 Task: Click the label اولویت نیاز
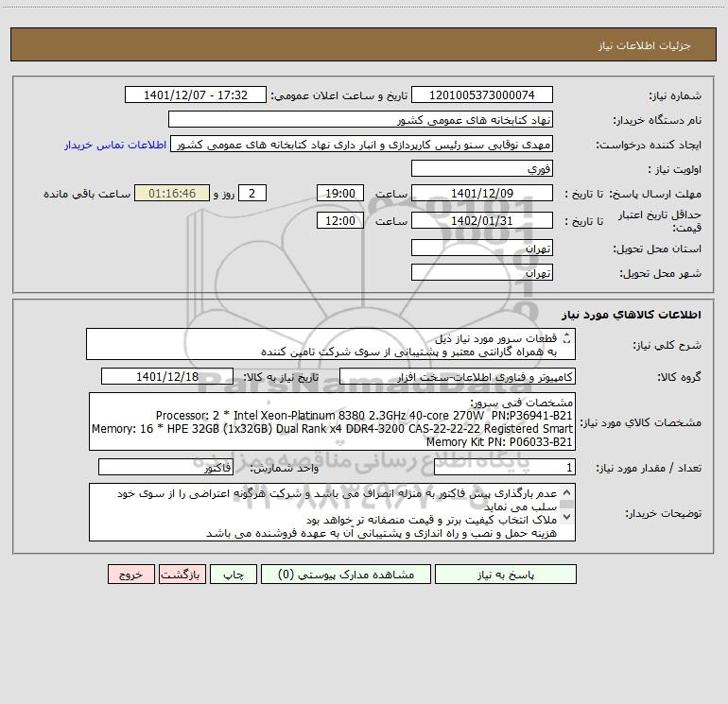coord(675,170)
